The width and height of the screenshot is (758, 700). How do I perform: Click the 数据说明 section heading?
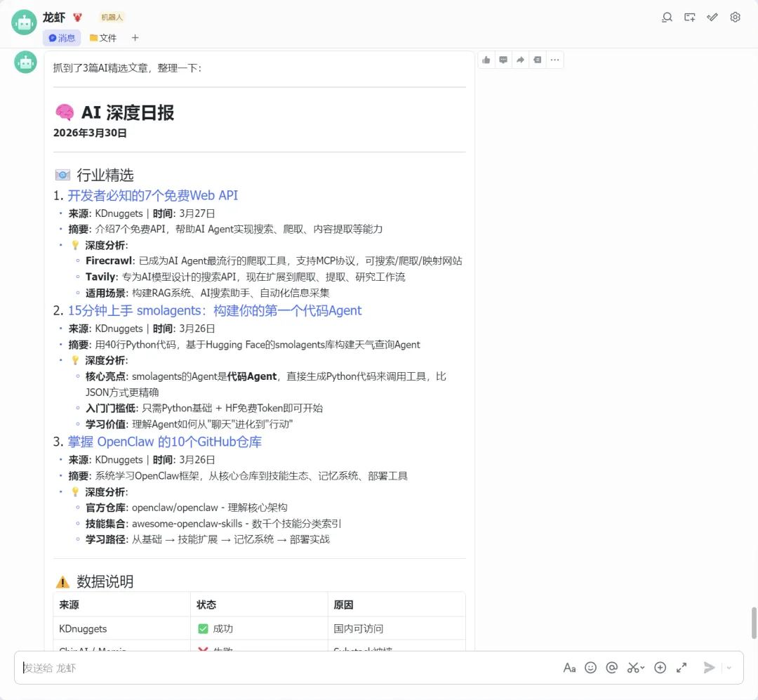tap(105, 581)
